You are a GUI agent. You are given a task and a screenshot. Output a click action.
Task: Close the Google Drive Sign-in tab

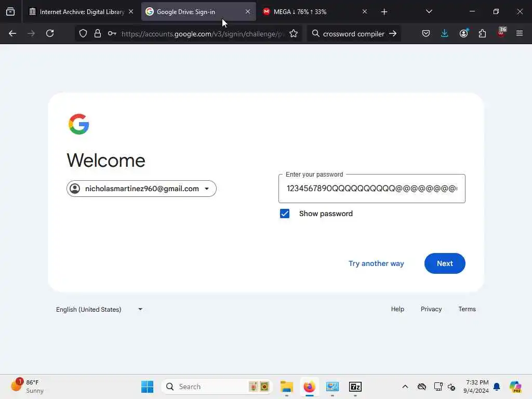[248, 11]
